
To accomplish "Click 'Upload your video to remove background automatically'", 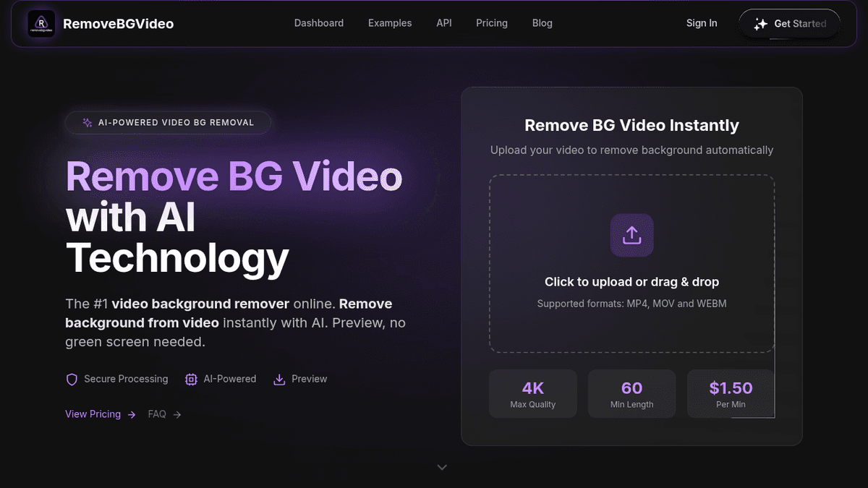I will 631,150.
